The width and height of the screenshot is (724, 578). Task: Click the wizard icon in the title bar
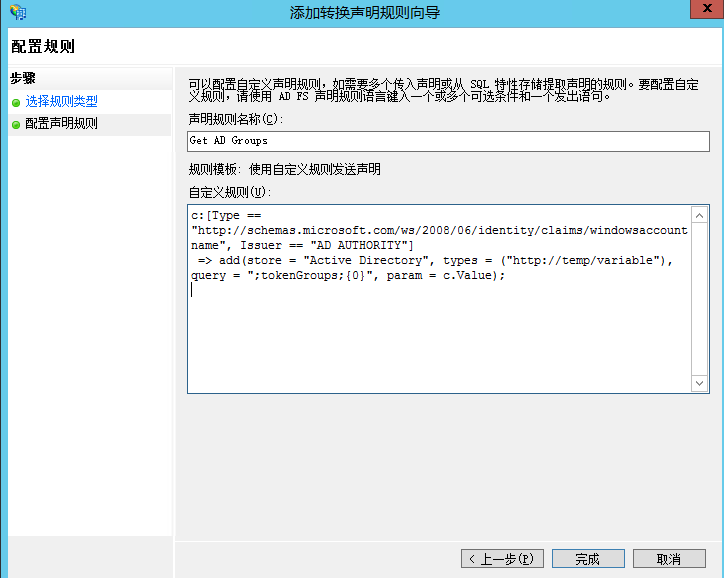[x=17, y=13]
